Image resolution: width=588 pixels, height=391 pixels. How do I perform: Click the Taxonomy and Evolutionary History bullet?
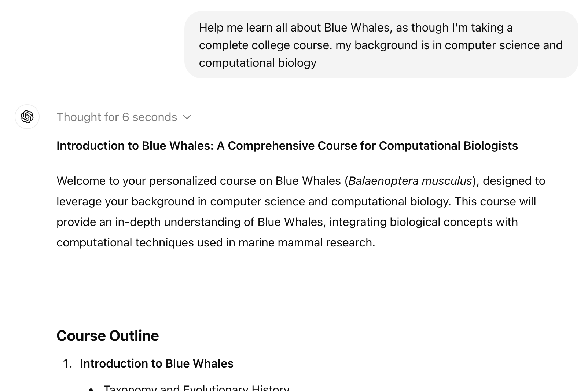(x=196, y=387)
